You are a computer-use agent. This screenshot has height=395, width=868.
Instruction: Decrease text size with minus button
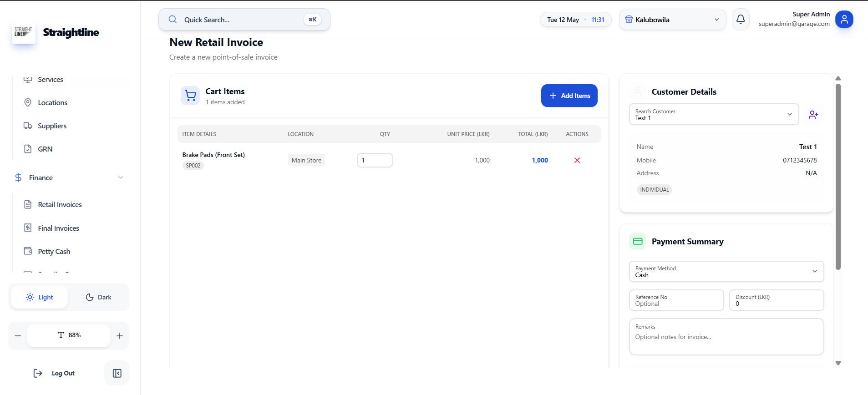(x=18, y=336)
